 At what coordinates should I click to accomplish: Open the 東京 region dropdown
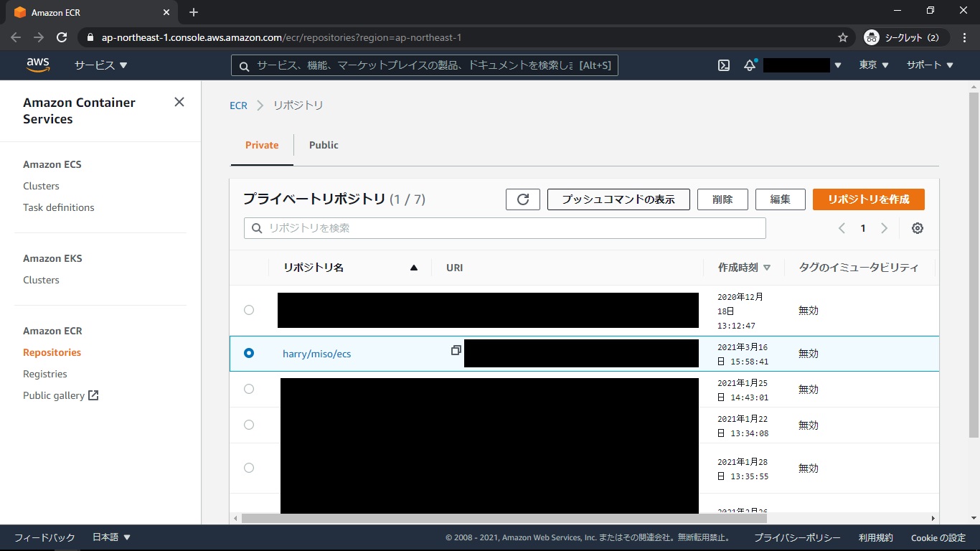point(873,65)
